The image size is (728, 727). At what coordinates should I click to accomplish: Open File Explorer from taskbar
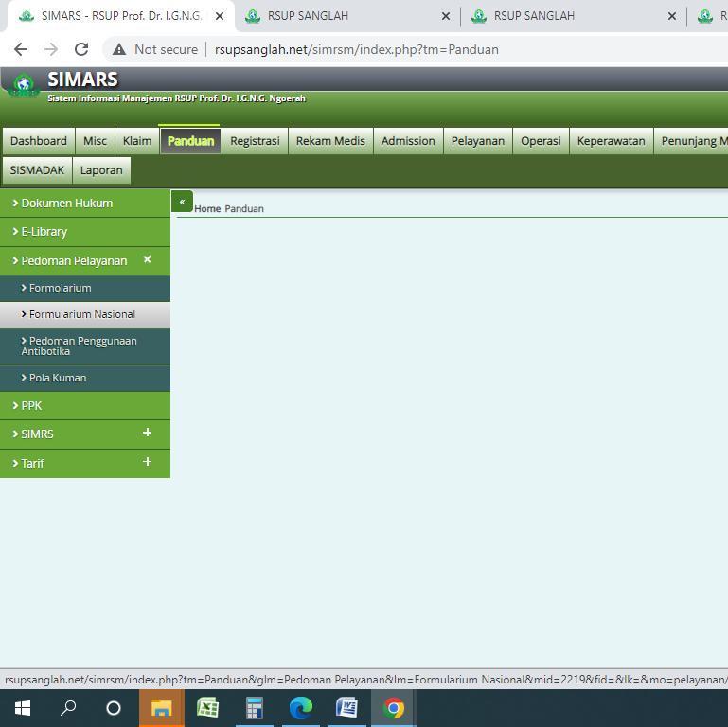(162, 708)
